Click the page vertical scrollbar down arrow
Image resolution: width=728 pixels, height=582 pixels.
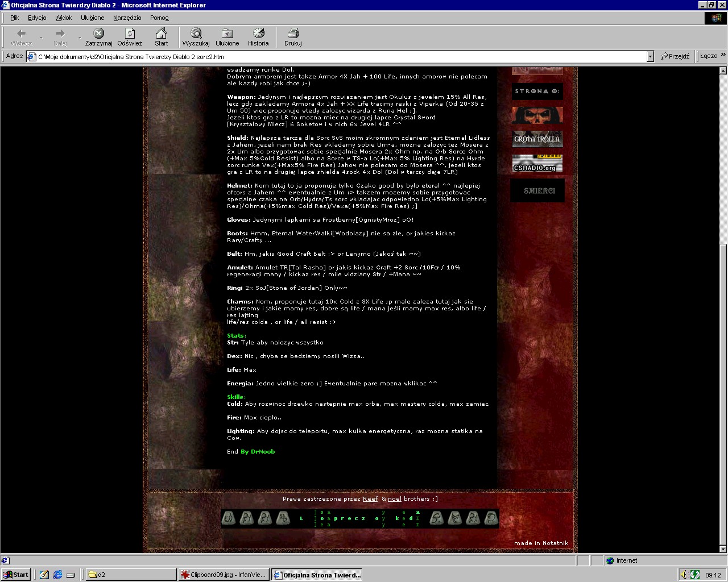pos(723,549)
